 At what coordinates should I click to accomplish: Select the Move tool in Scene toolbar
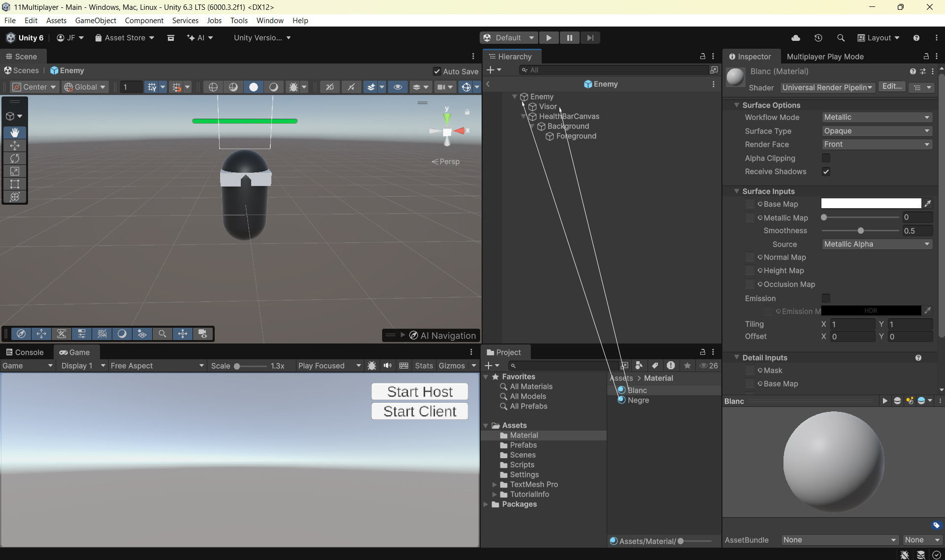click(x=15, y=146)
